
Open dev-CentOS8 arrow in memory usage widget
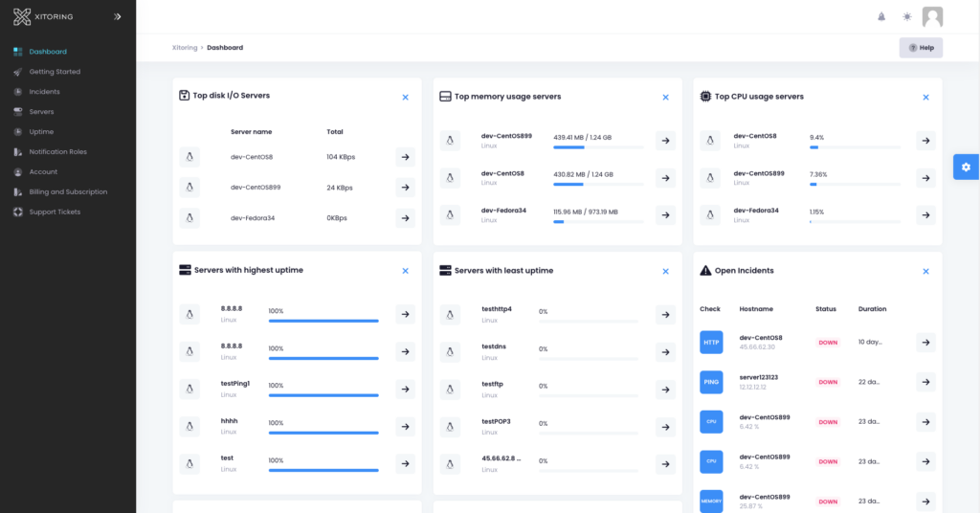[666, 178]
